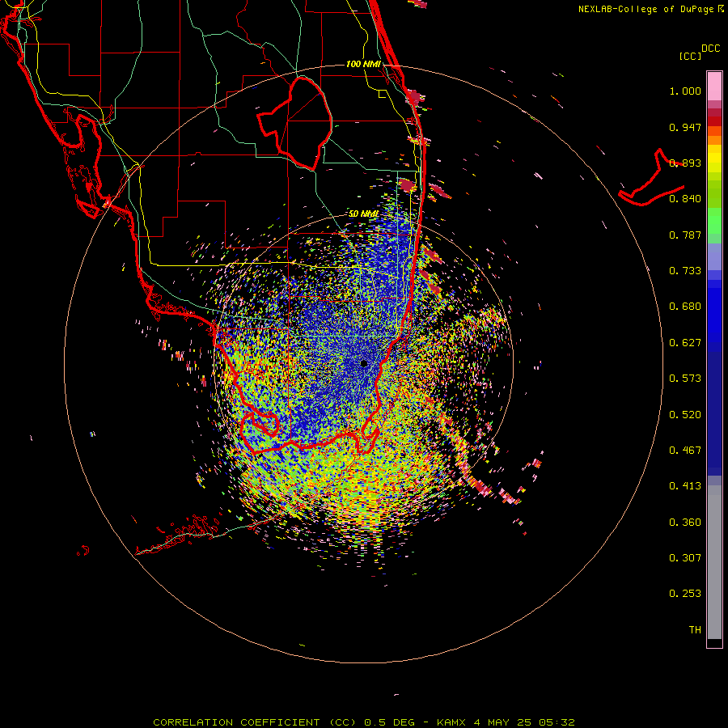
Task: Select the 0.787 scale value
Action: 685,235
